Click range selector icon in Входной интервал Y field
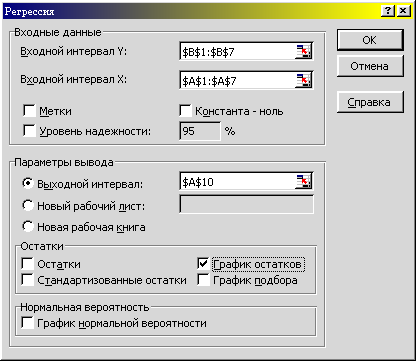The height and width of the screenshot is (361, 416). [x=303, y=52]
